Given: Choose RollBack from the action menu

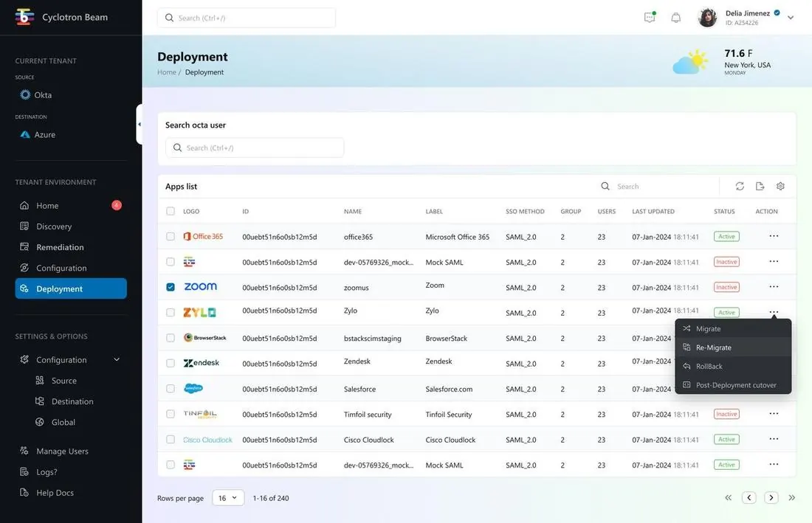Looking at the screenshot, I should tap(733, 367).
